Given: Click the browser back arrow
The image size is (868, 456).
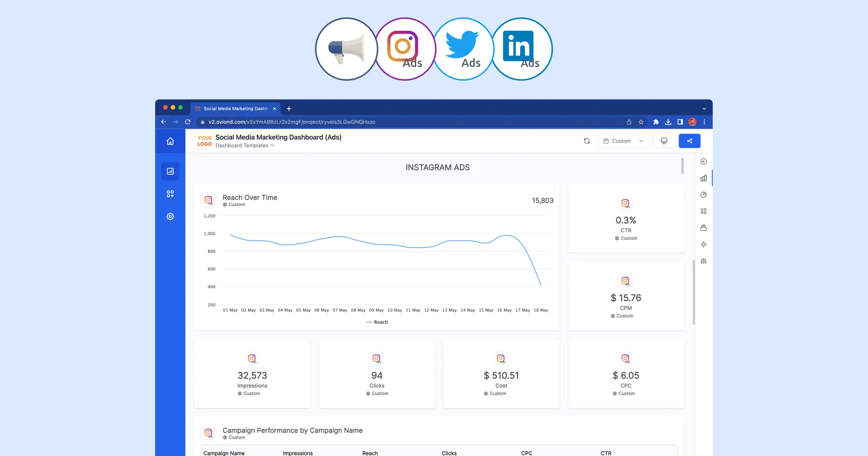Looking at the screenshot, I should click(163, 122).
